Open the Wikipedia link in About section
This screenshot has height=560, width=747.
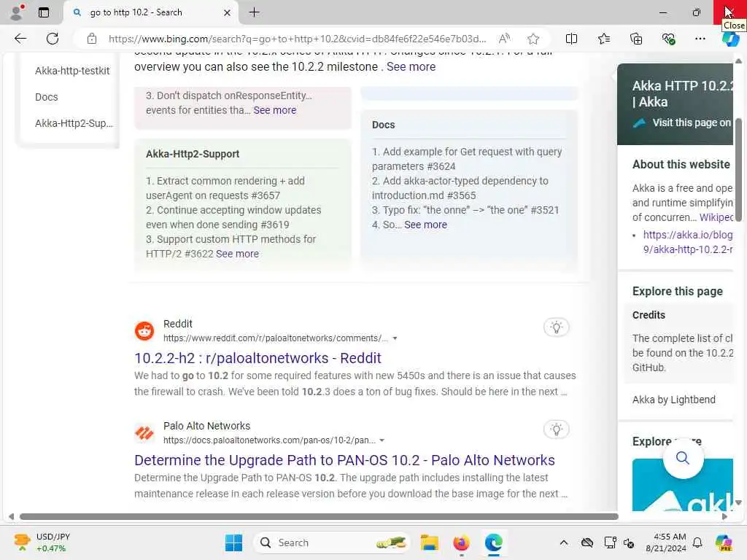coord(716,217)
